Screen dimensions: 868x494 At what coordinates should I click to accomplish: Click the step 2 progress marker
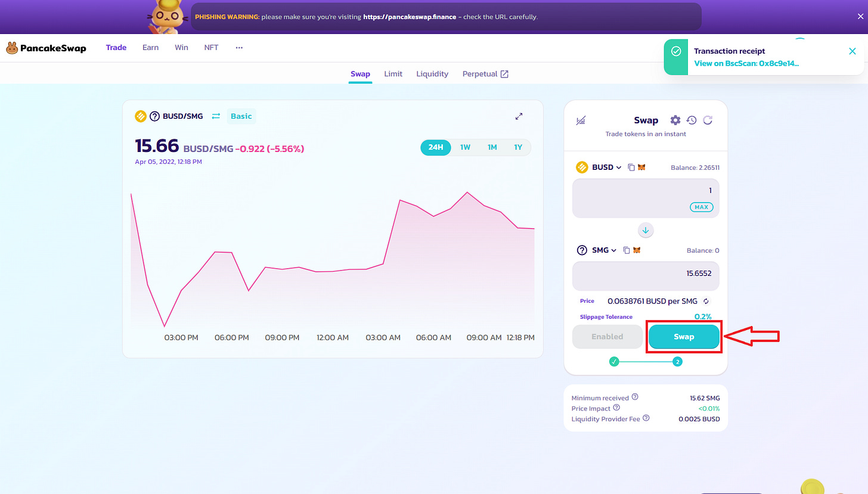click(677, 362)
